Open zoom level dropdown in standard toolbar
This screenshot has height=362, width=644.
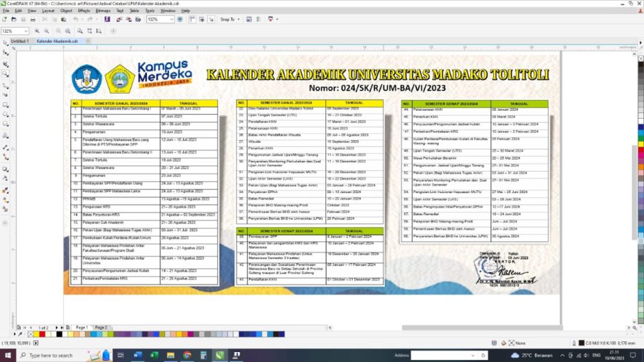(x=172, y=19)
